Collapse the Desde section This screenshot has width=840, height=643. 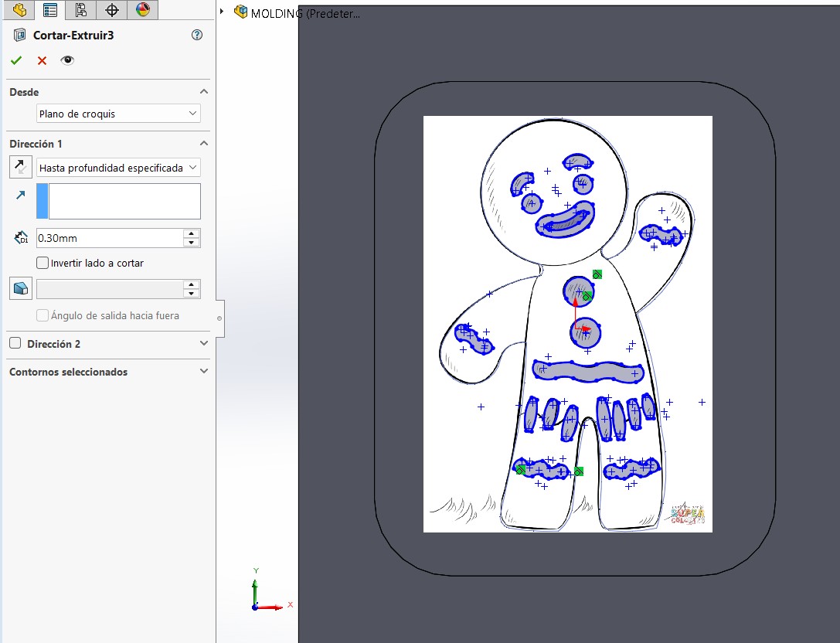(x=203, y=92)
